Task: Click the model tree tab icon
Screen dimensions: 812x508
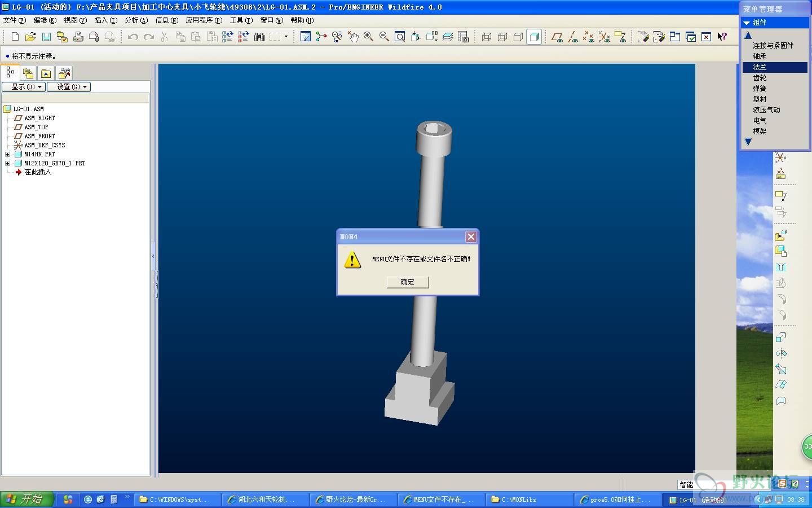Action: (x=10, y=72)
